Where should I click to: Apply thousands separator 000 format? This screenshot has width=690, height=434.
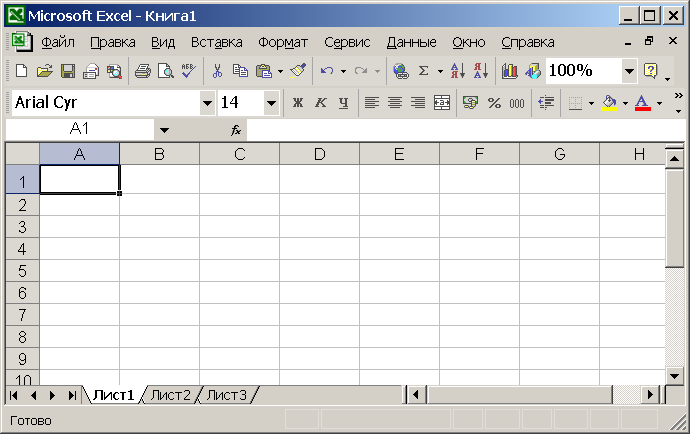tap(517, 103)
